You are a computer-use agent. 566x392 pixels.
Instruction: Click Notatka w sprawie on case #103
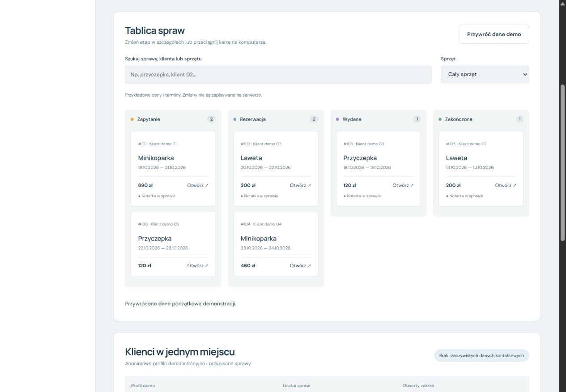pos(362,196)
